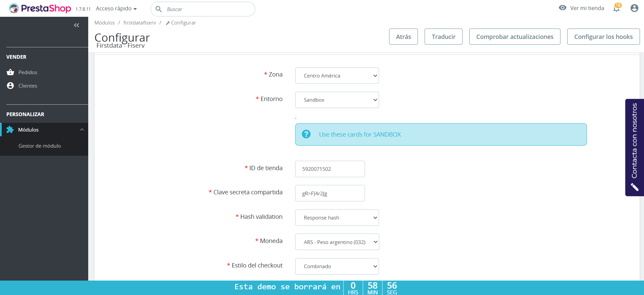The image size is (644, 295).
Task: Click the Buscar search field
Action: coord(203,9)
